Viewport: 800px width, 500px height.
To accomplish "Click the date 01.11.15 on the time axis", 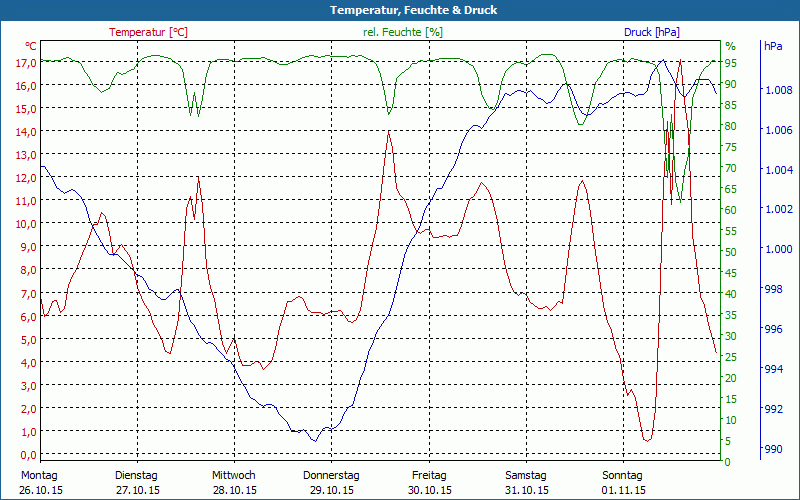I will point(622,490).
